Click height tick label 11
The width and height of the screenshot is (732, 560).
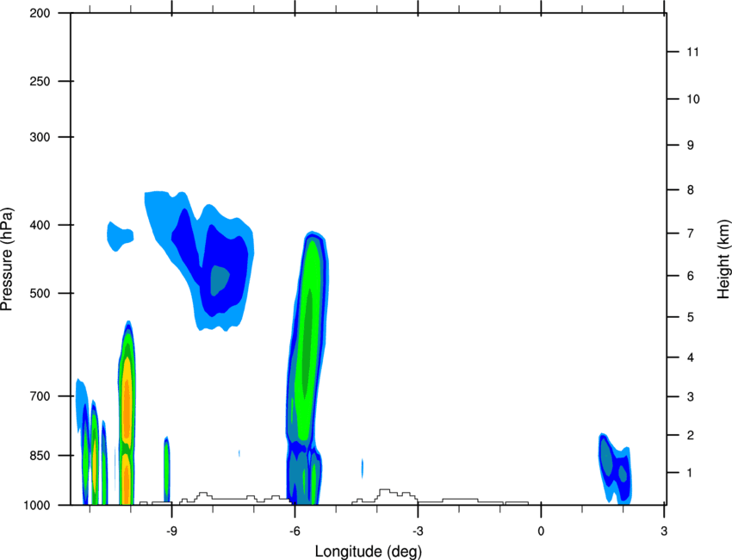point(692,52)
